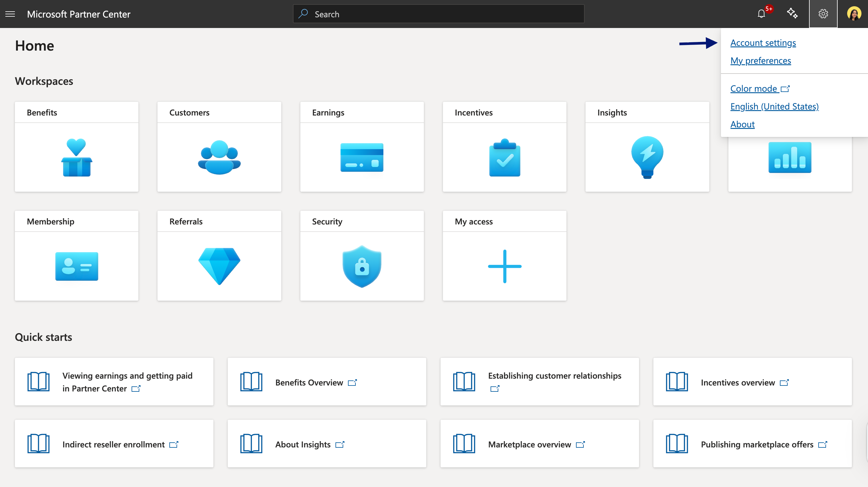The height and width of the screenshot is (487, 868).
Task: Open the Benefits workspace gift icon
Action: 77,157
